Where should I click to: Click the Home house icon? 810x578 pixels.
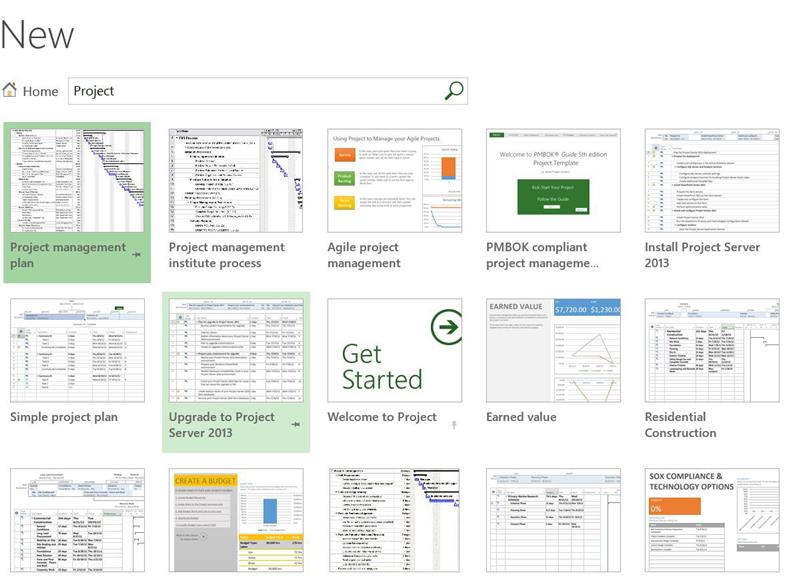point(9,90)
